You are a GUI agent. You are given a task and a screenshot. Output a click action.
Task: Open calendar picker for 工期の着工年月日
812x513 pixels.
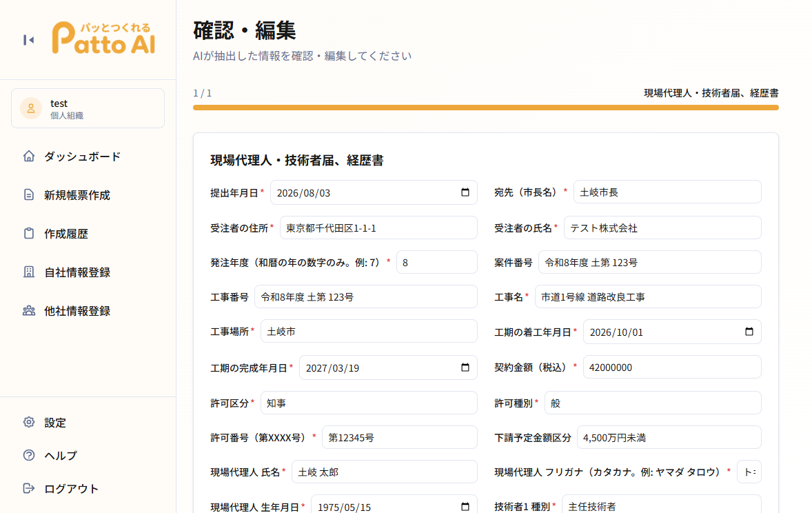(x=749, y=332)
